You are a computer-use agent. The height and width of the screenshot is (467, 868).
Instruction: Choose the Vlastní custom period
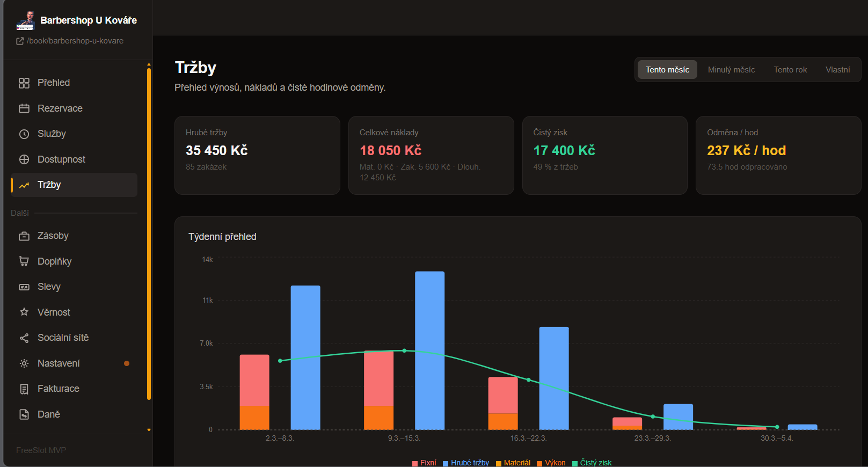(x=837, y=70)
